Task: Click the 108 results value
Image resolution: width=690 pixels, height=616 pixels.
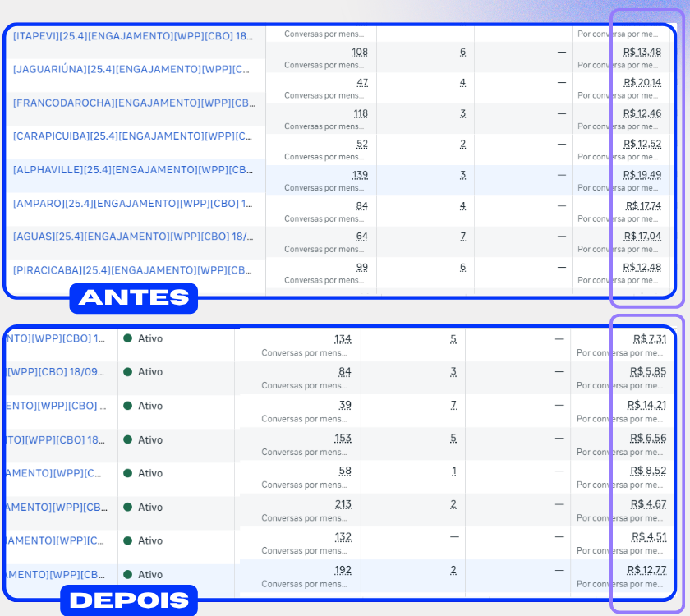Action: click(360, 52)
